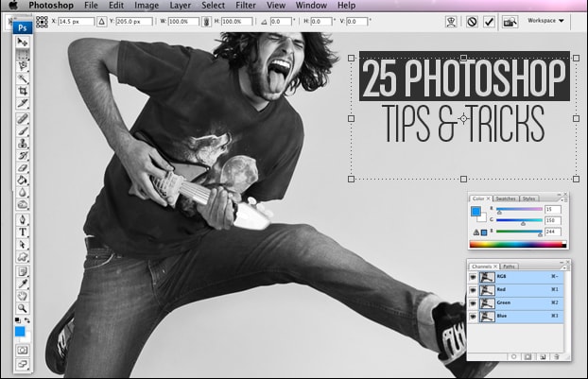The image size is (588, 379).
Task: Select the Slice tool
Action: click(x=23, y=103)
